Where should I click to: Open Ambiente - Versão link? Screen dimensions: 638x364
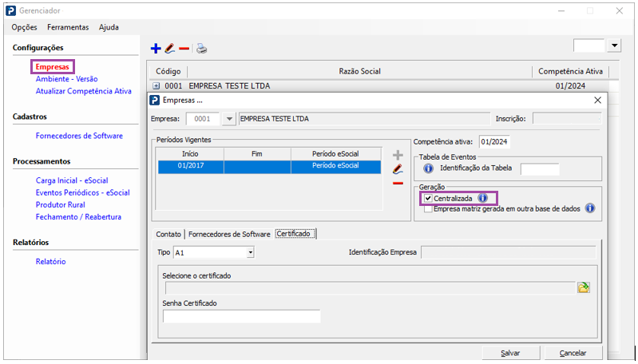[67, 79]
